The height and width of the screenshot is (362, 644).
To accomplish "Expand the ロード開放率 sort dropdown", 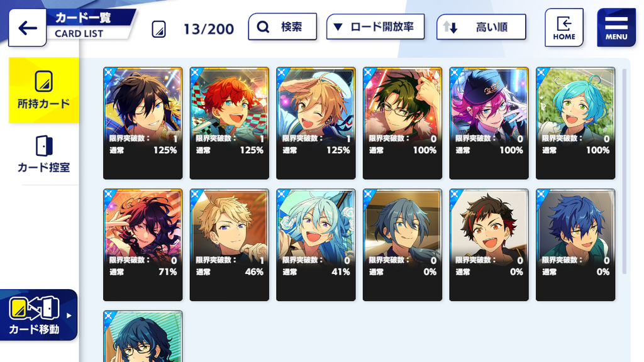I will click(375, 27).
